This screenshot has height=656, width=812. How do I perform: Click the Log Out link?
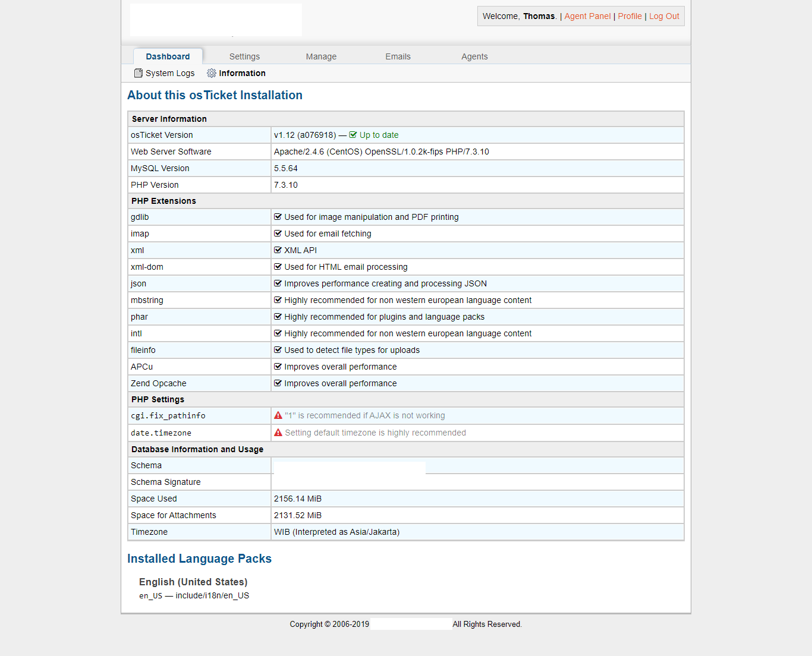pyautogui.click(x=664, y=16)
